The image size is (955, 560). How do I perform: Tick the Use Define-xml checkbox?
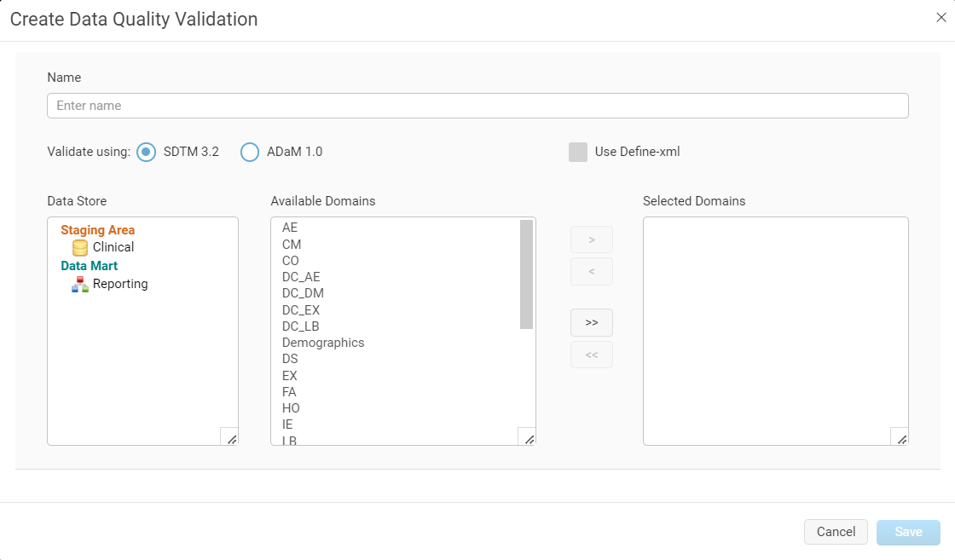578,153
